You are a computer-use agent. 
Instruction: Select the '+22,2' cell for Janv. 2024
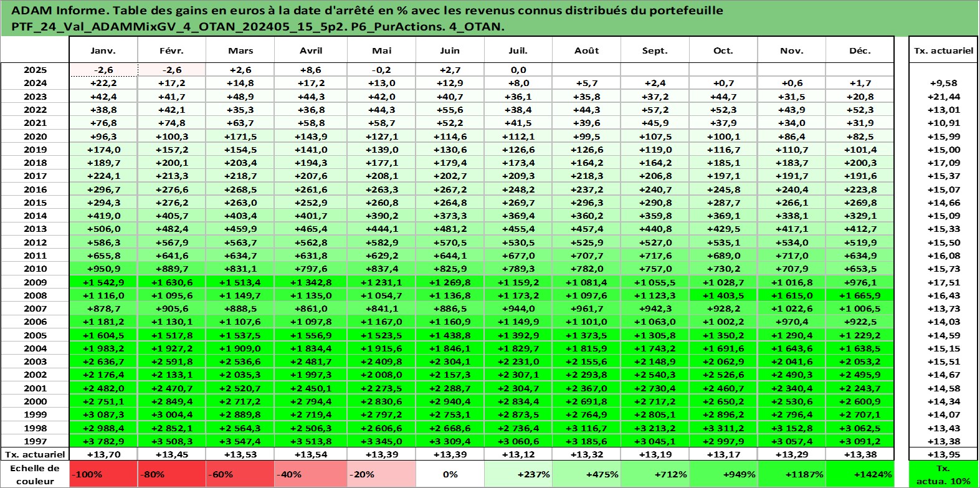pyautogui.click(x=103, y=83)
